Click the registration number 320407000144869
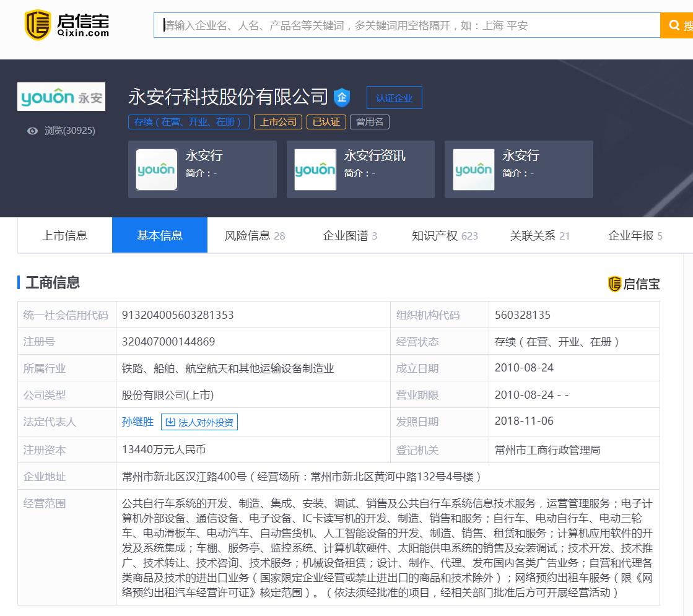Viewport: 693px width, 616px height. [168, 342]
